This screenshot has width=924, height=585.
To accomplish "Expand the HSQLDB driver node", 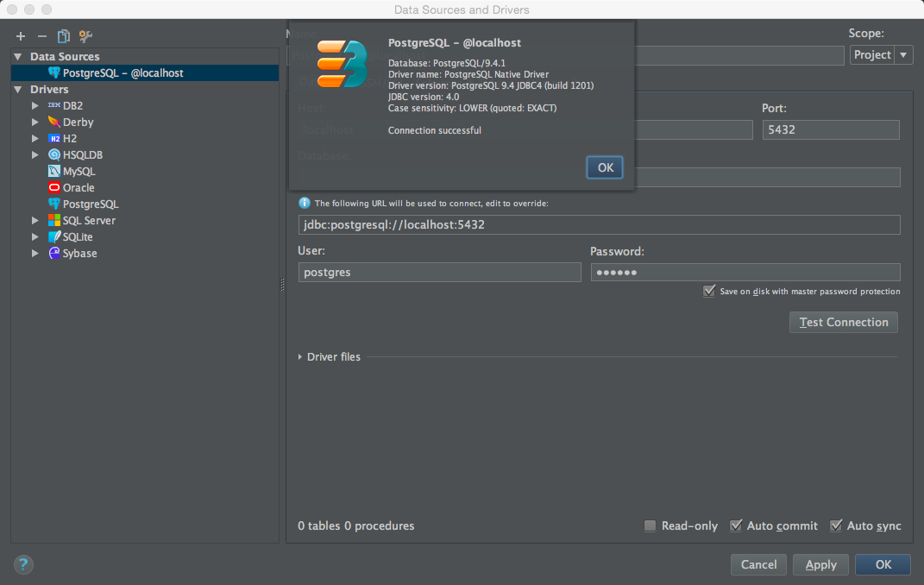I will [x=35, y=155].
